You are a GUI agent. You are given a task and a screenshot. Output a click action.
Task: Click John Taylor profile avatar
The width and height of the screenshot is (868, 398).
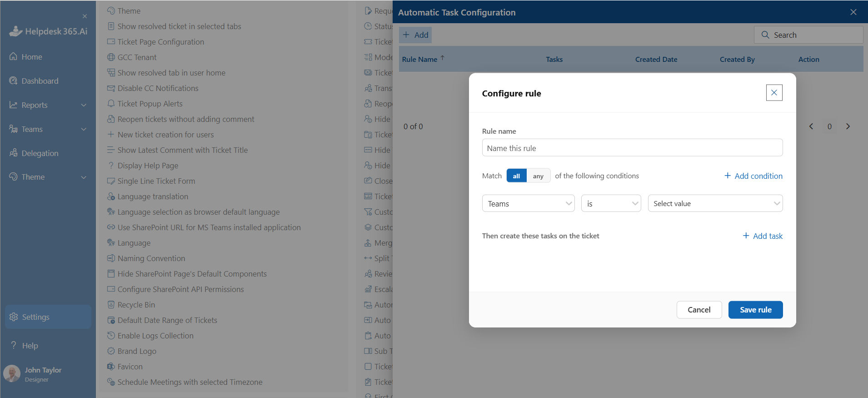(x=12, y=373)
